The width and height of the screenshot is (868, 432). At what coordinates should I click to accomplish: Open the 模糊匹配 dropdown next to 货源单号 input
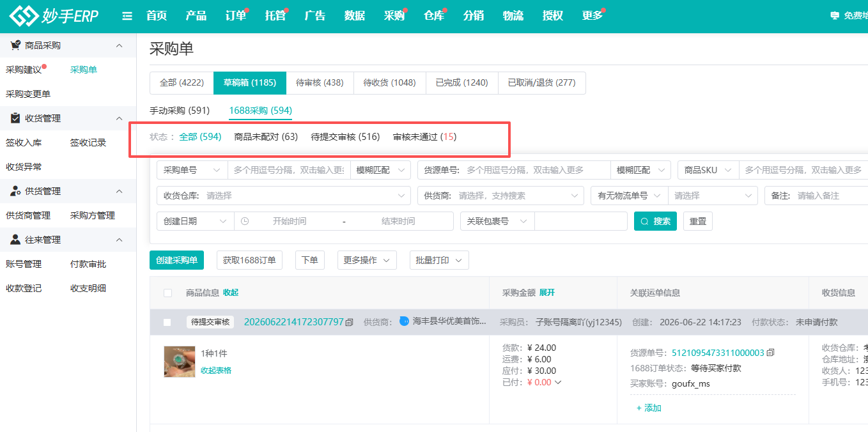(x=640, y=170)
